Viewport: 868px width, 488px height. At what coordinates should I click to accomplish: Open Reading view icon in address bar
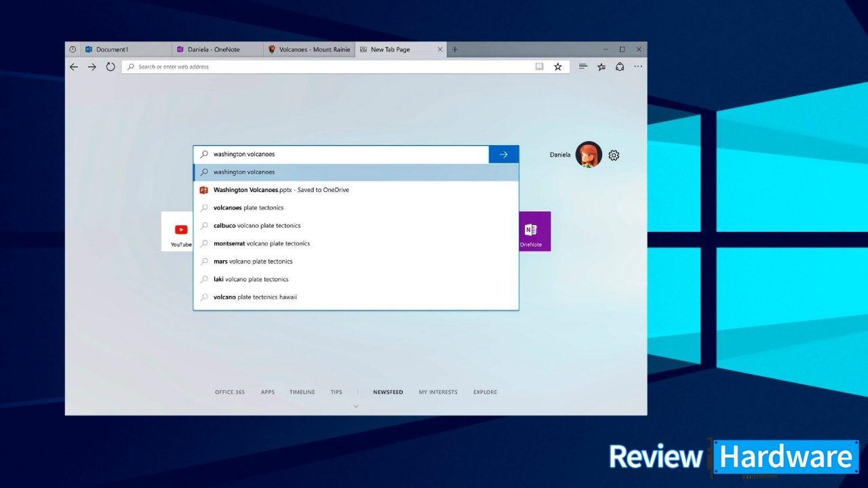539,67
